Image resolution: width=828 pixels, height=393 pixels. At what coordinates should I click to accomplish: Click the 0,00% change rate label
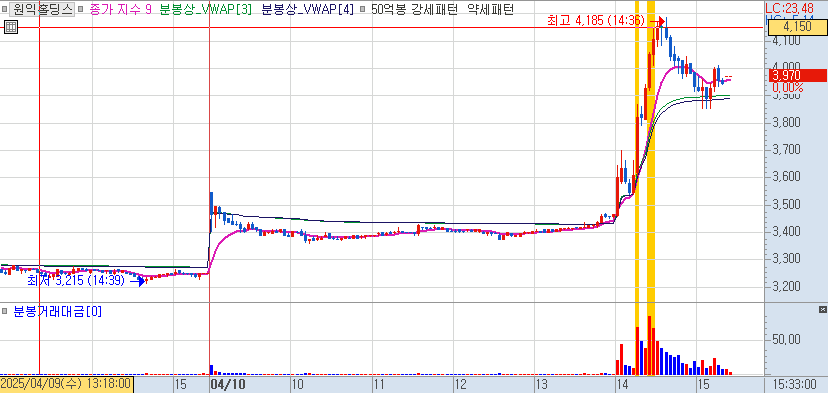pos(787,87)
